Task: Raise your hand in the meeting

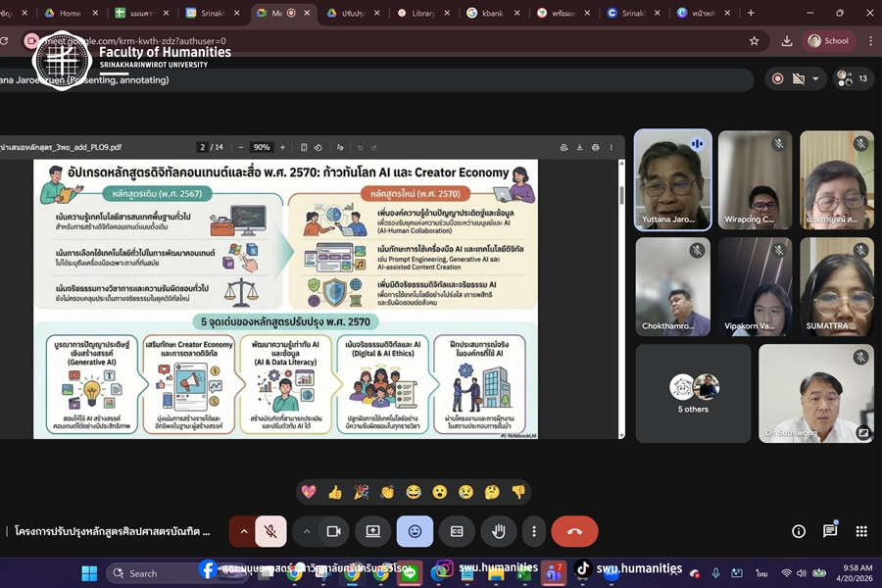Action: 499,531
